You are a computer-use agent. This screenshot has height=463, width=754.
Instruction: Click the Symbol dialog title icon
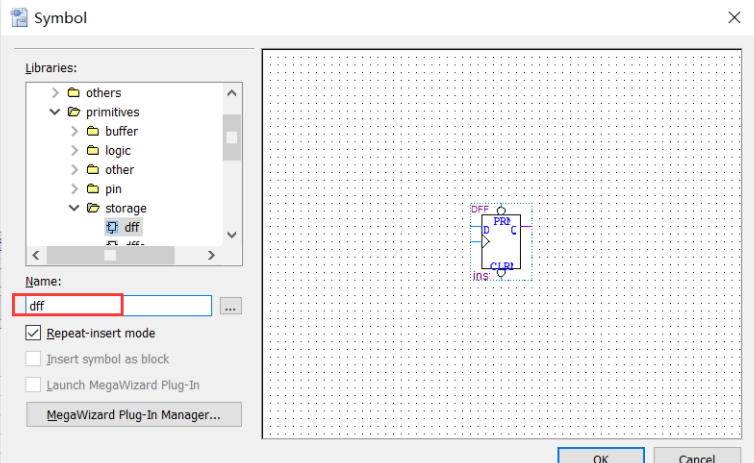(19, 18)
